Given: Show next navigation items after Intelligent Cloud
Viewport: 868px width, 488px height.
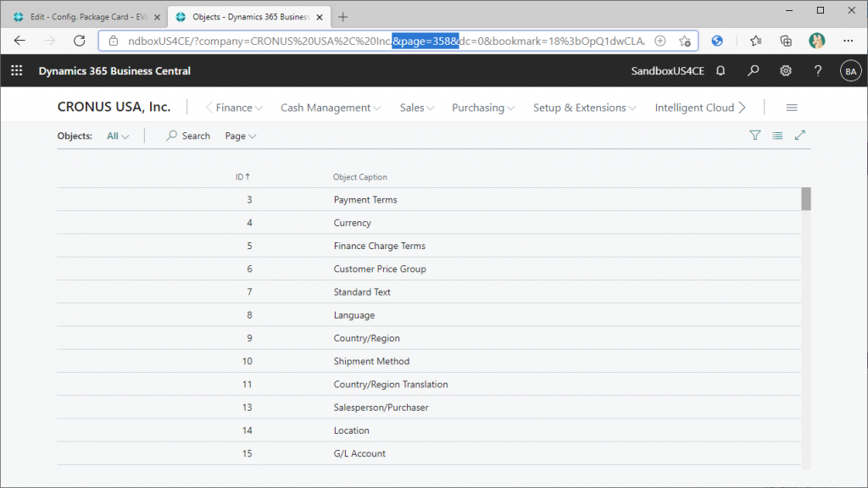Looking at the screenshot, I should pos(743,108).
